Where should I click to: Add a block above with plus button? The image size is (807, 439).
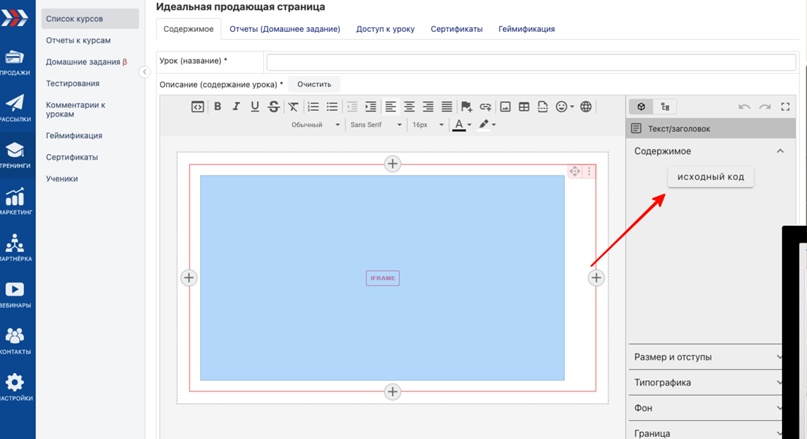coord(392,164)
